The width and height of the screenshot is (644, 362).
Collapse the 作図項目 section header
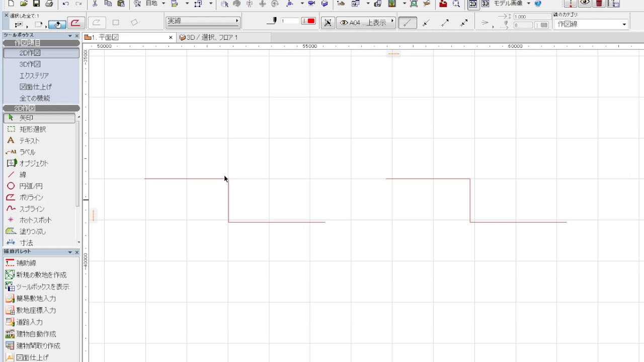click(41, 43)
